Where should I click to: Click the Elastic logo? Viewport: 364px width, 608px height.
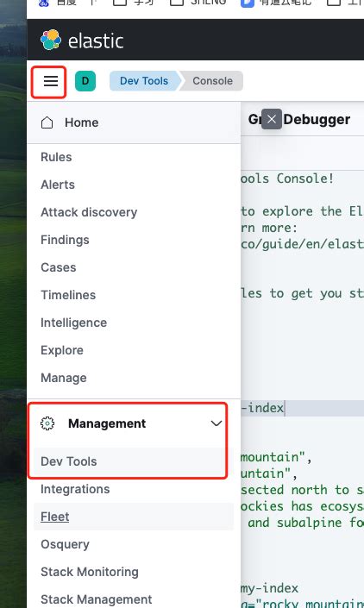point(82,40)
